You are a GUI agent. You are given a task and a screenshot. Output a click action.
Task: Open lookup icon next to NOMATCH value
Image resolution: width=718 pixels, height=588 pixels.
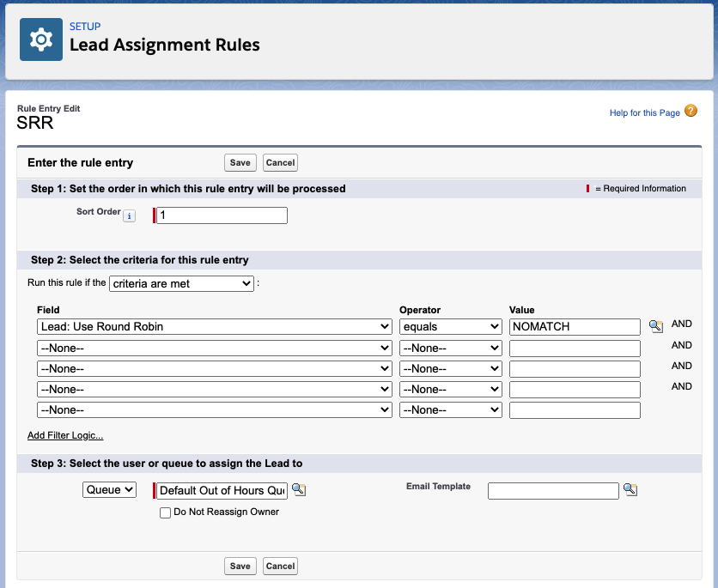point(655,326)
